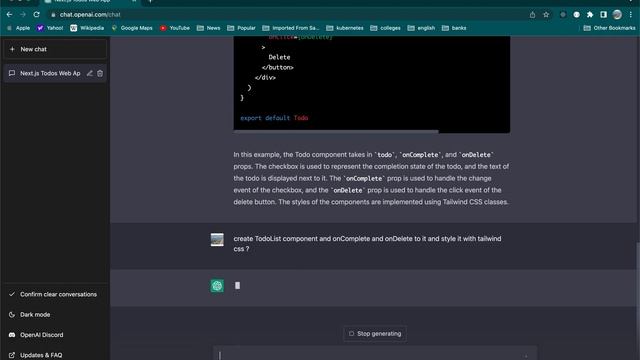640x360 pixels.
Task: Rename conversation using the pencil edit icon
Action: pyautogui.click(x=89, y=73)
